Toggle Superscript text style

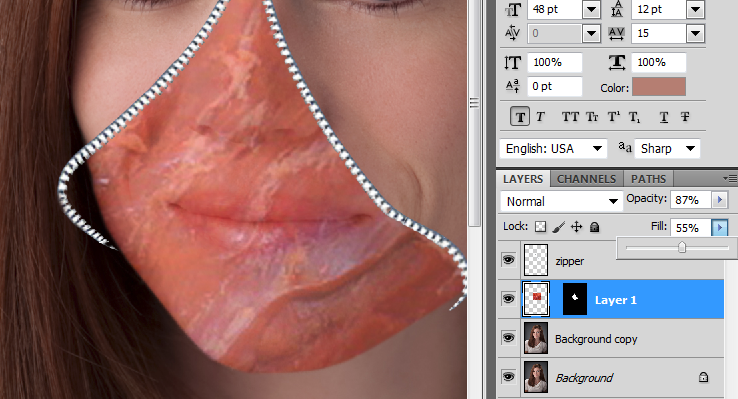[x=614, y=117]
